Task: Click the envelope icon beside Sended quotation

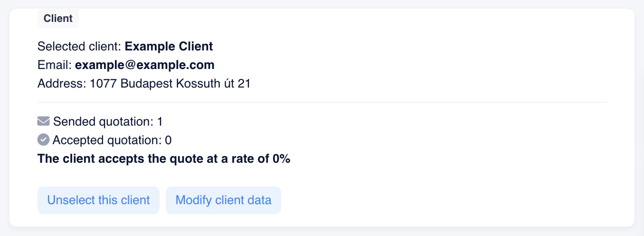Action: click(43, 122)
